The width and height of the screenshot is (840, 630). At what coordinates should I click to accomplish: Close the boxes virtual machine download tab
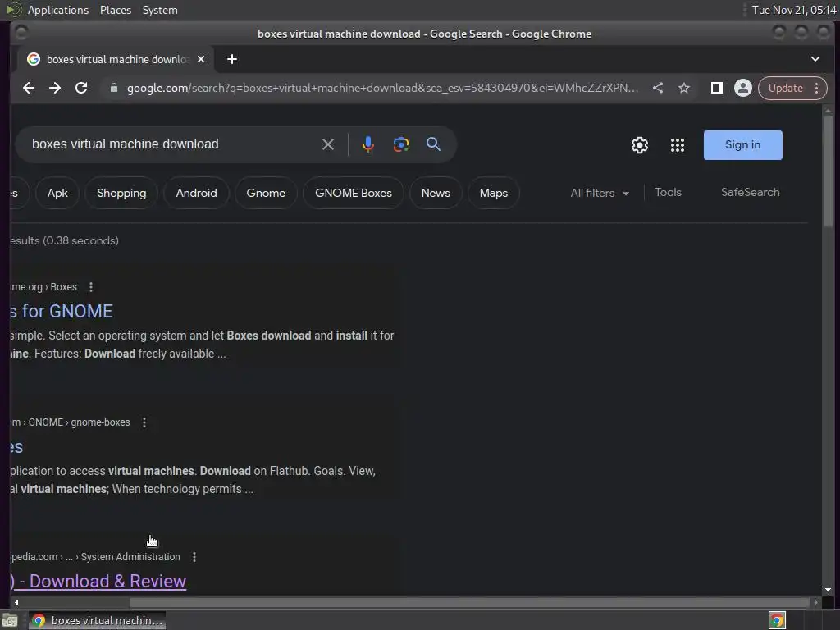pos(201,59)
